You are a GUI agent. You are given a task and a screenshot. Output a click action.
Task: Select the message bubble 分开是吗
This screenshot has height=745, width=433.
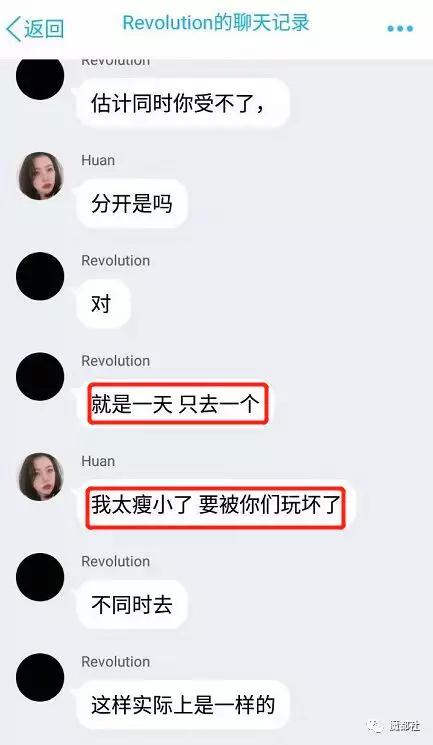(x=132, y=204)
